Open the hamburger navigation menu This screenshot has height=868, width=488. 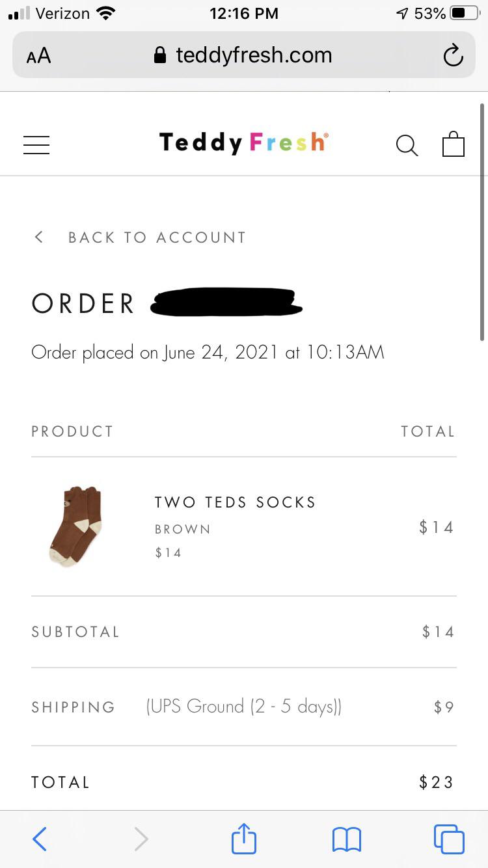[x=36, y=144]
